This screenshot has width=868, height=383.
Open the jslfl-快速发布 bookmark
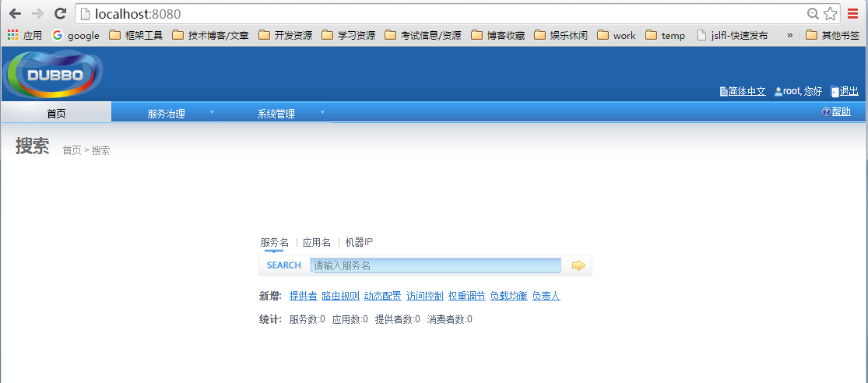733,36
